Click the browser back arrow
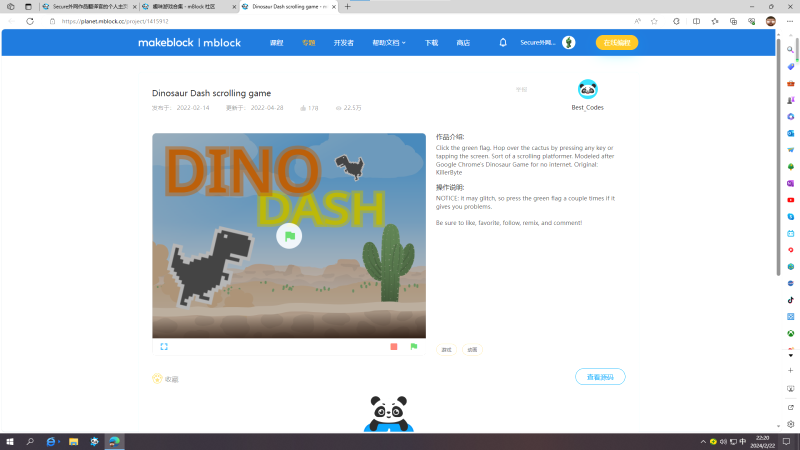Viewport: 800px width, 450px height. 11,21
